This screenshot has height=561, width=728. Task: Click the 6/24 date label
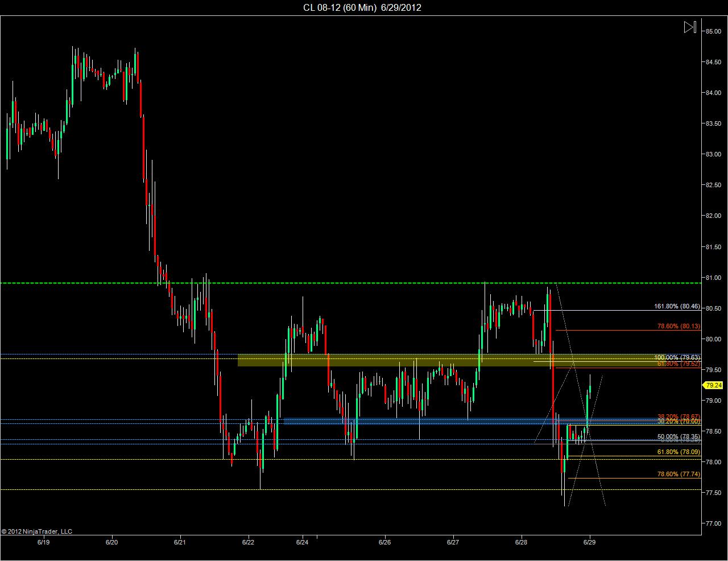(x=303, y=543)
